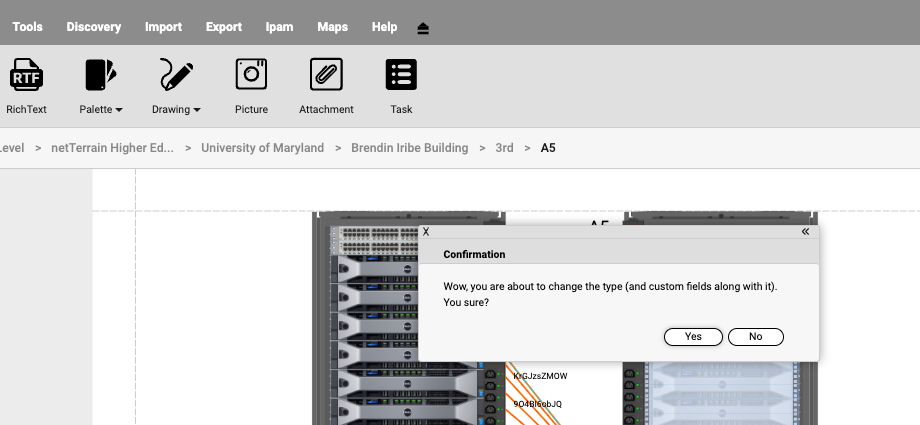Open the Tools menu
Screen dimensions: 920x425
(x=27, y=27)
